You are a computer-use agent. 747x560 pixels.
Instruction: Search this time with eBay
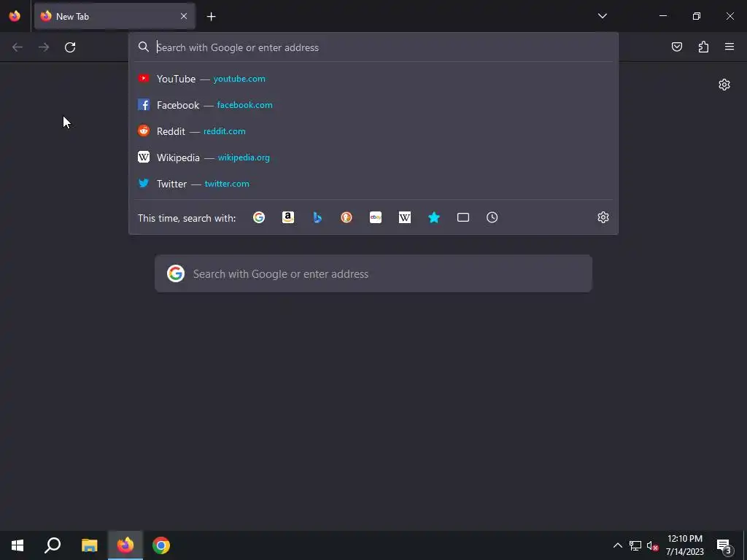tap(376, 217)
